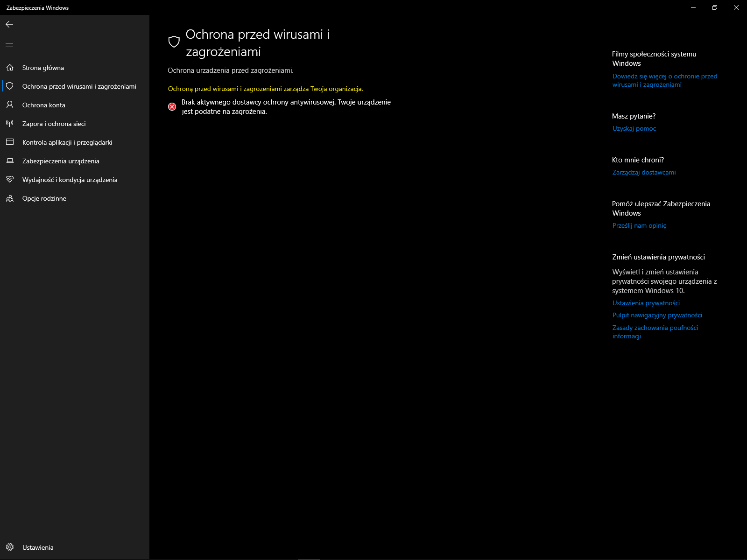Select Ochrona przed wirusami i zagrożeniami
Viewport: 747px width, 560px height.
click(75, 86)
